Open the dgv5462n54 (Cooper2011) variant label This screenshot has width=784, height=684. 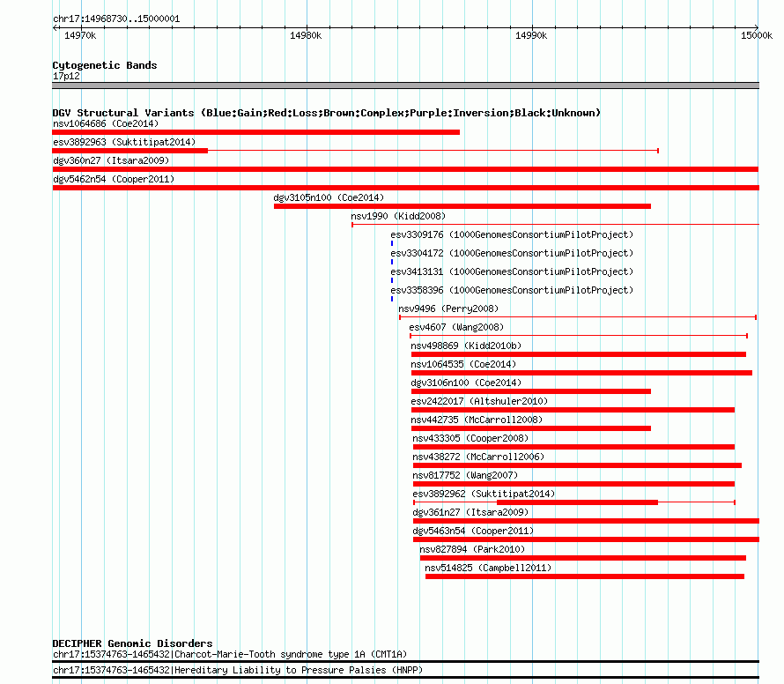tap(114, 179)
